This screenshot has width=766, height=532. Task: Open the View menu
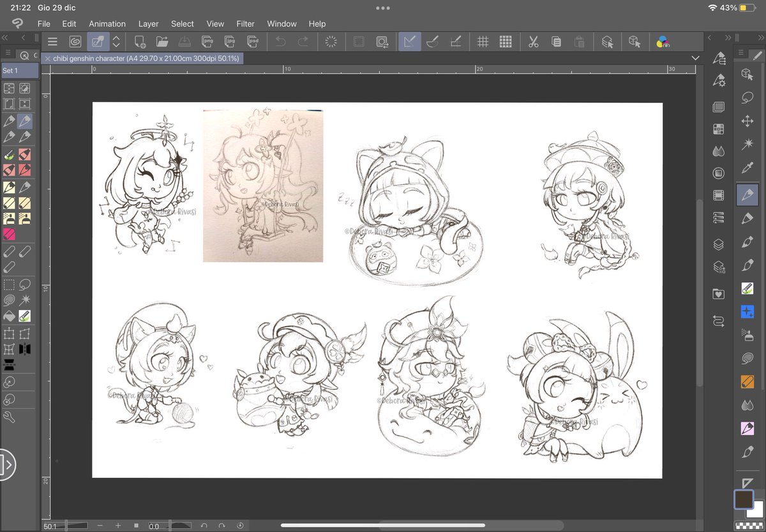215,24
